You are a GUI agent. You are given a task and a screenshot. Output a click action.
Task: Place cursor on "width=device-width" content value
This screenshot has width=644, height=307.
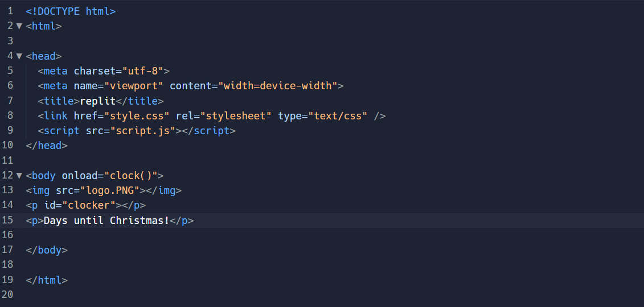tap(278, 86)
